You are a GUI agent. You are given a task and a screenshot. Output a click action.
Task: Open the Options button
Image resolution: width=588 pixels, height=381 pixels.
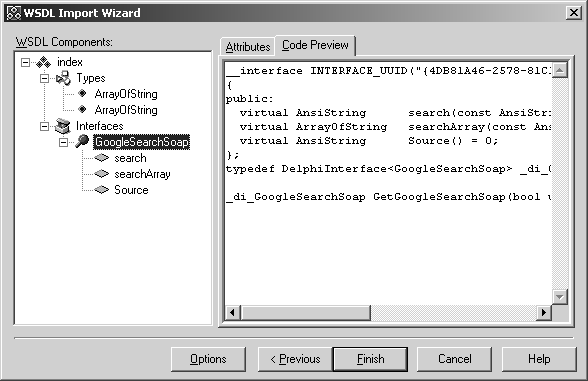pos(208,359)
